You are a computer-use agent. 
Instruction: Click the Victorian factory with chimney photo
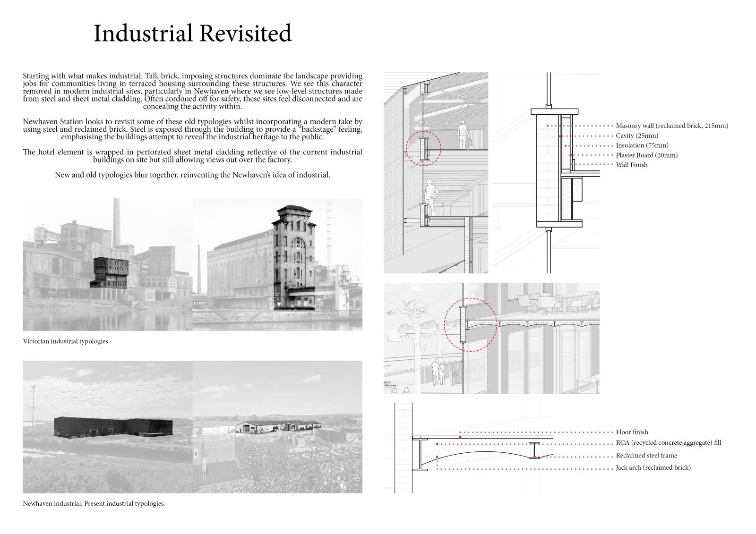[108, 264]
